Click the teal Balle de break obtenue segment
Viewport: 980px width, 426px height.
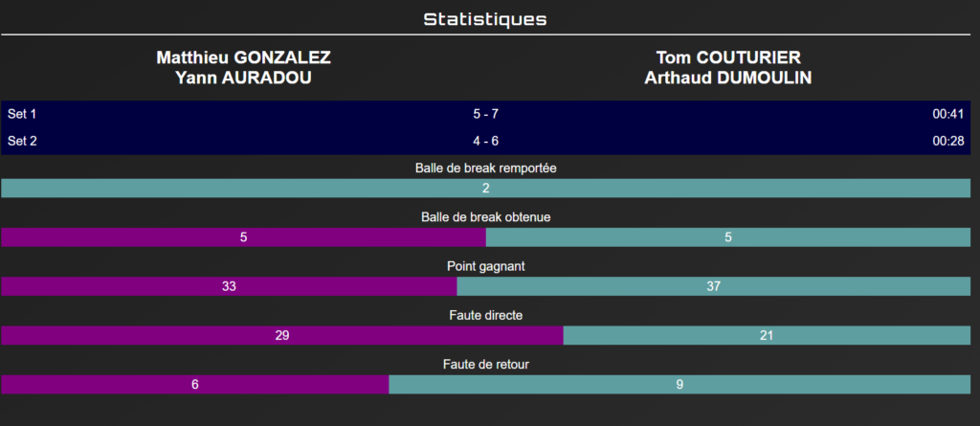pos(728,237)
